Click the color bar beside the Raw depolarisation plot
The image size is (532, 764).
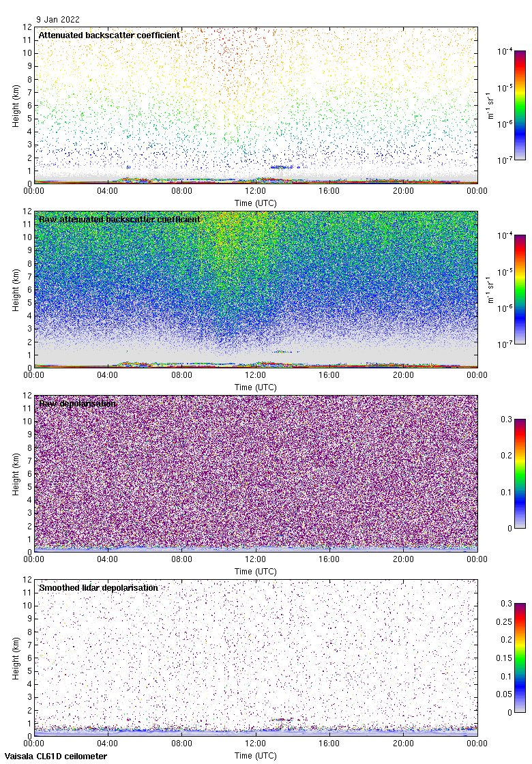coord(520,473)
